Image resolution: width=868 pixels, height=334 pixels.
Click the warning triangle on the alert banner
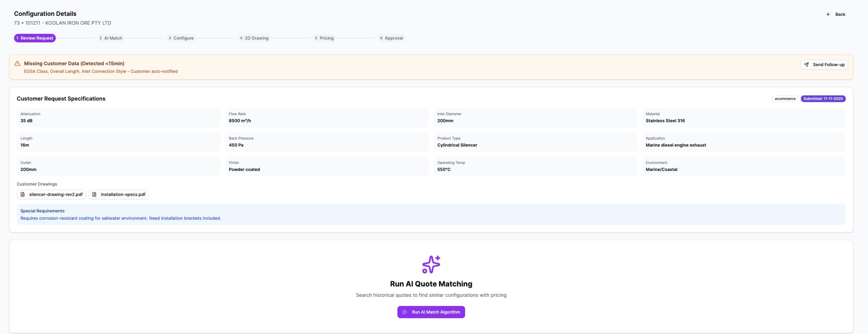click(x=17, y=63)
